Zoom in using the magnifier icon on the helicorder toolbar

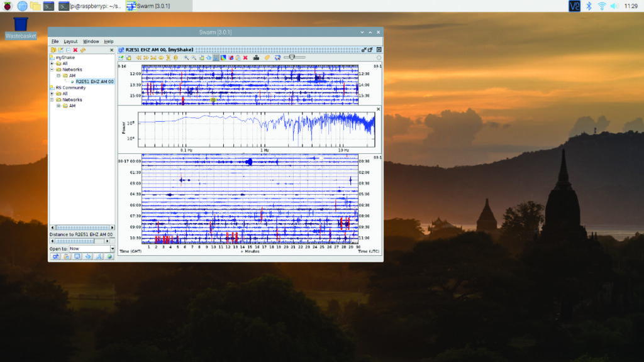[186, 58]
